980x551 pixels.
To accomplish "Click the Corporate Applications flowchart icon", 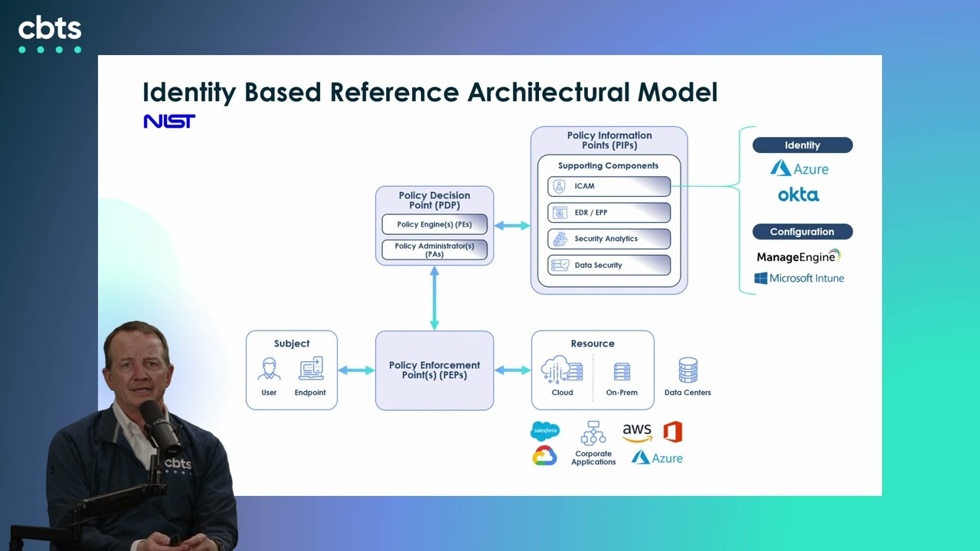I will pyautogui.click(x=593, y=433).
